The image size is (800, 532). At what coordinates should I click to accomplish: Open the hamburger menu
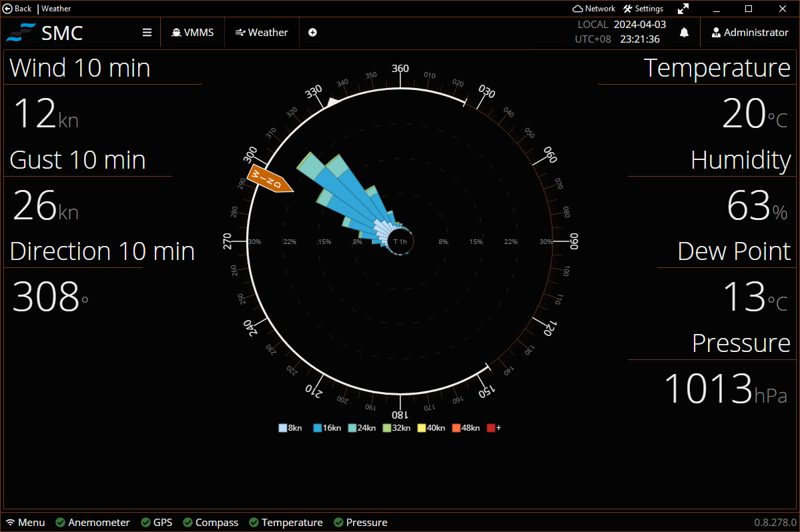click(x=146, y=32)
